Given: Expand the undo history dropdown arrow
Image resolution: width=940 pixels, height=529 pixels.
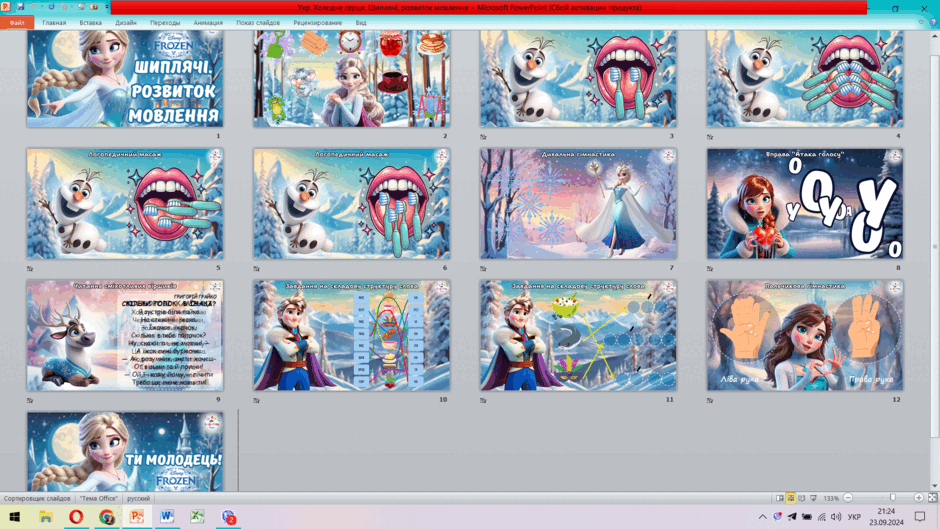Looking at the screenshot, I should (x=41, y=7).
